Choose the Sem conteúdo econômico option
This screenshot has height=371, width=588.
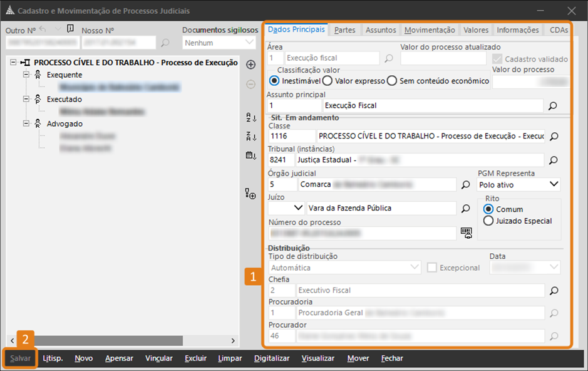click(x=392, y=80)
